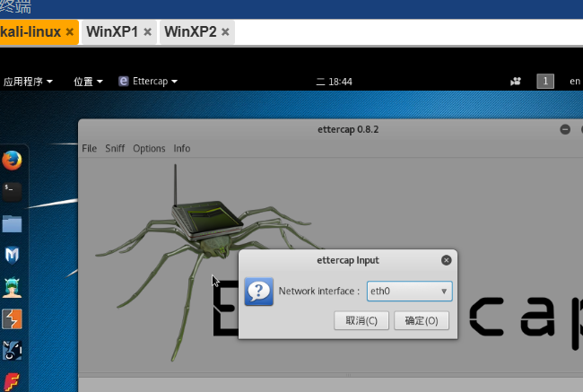Screen dimensions: 583x392
Task: Open the Info menu in ettercap
Action: pos(182,148)
